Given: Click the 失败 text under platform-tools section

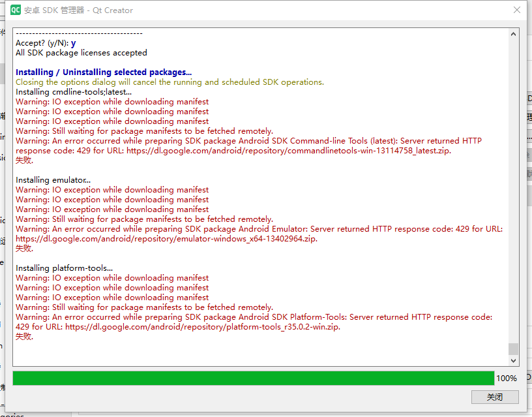Looking at the screenshot, I should coord(24,337).
